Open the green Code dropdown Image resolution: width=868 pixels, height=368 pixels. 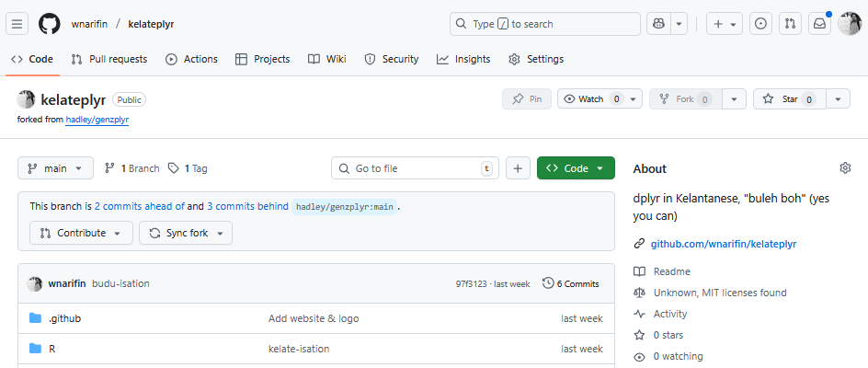576,168
